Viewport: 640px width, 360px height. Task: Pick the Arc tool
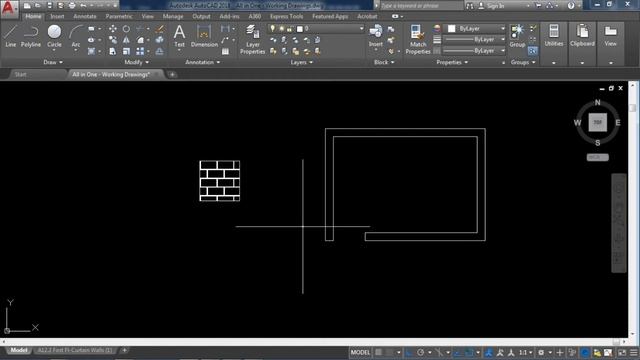[76, 36]
